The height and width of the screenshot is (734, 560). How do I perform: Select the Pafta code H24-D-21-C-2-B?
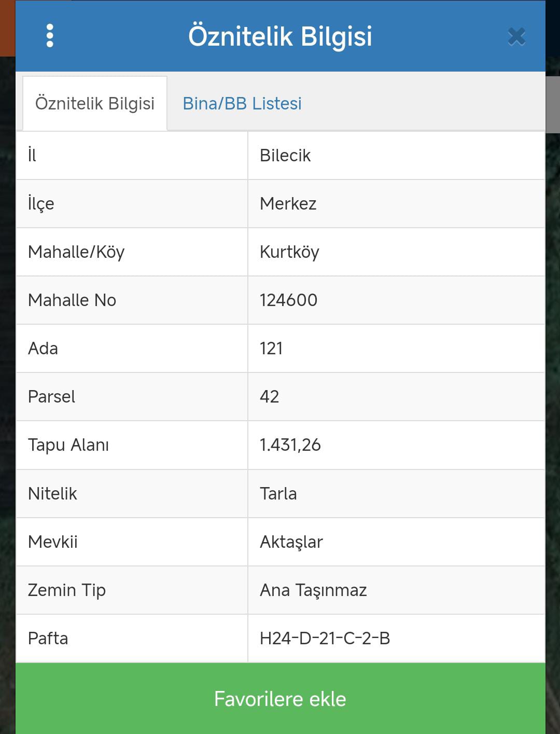[325, 638]
